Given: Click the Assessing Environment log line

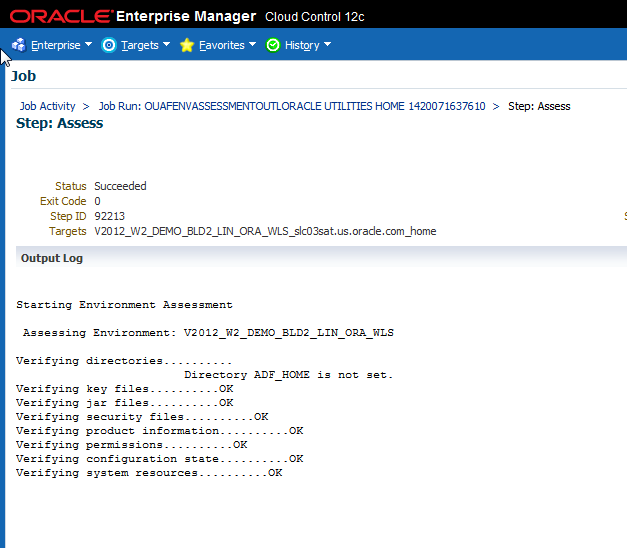Looking at the screenshot, I should 208,333.
